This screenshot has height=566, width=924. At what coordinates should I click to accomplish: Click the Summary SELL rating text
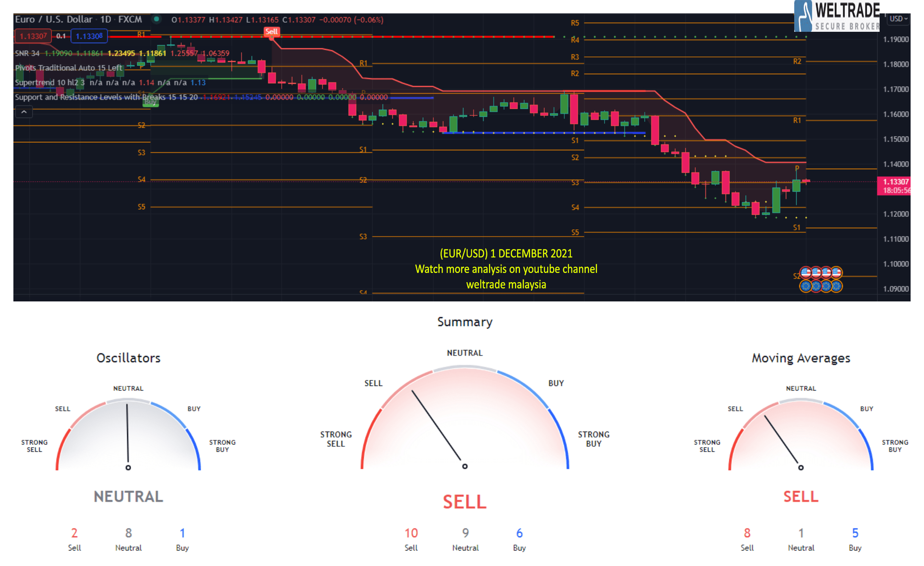coord(465,502)
